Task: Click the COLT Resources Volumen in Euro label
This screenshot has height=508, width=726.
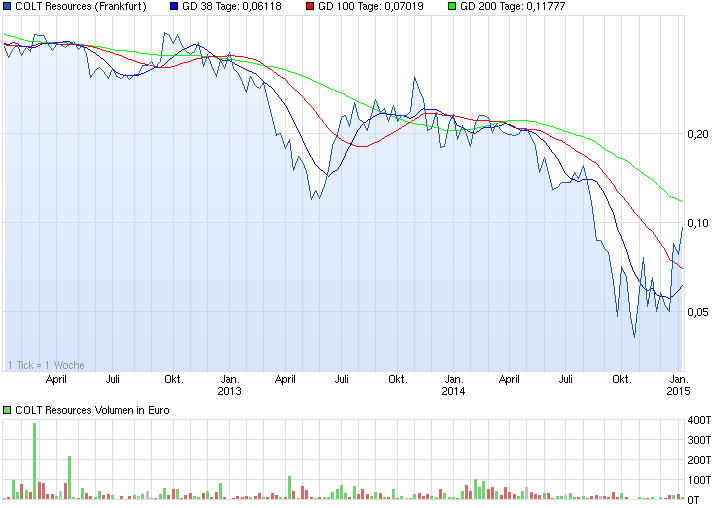Action: coord(92,410)
